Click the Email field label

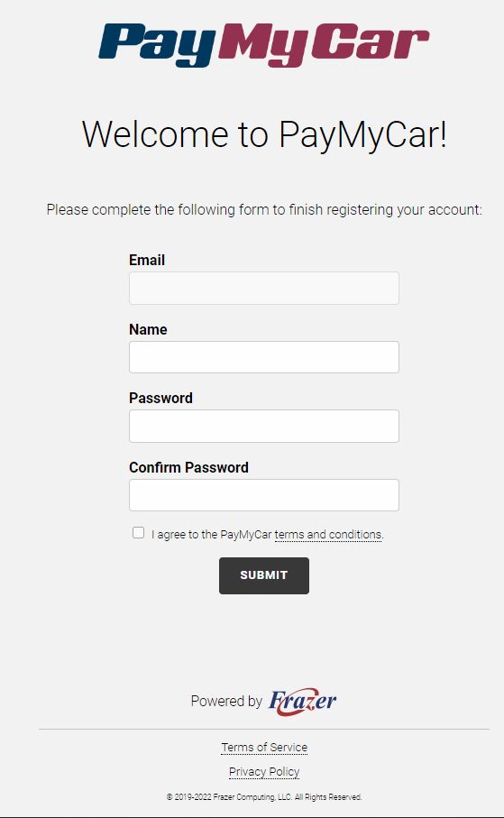point(147,260)
